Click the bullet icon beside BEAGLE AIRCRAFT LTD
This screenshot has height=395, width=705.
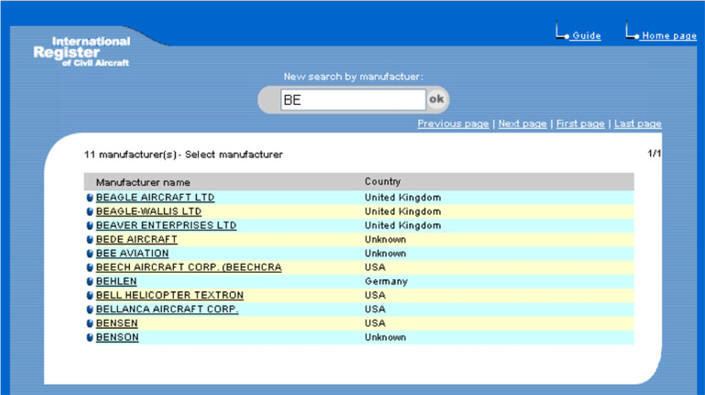[x=89, y=198]
